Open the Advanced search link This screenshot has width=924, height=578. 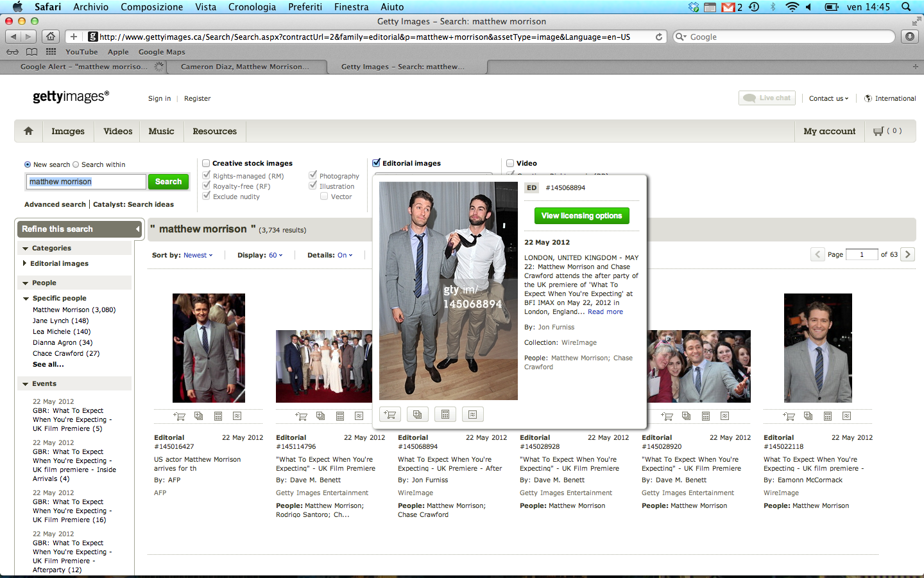tap(55, 204)
